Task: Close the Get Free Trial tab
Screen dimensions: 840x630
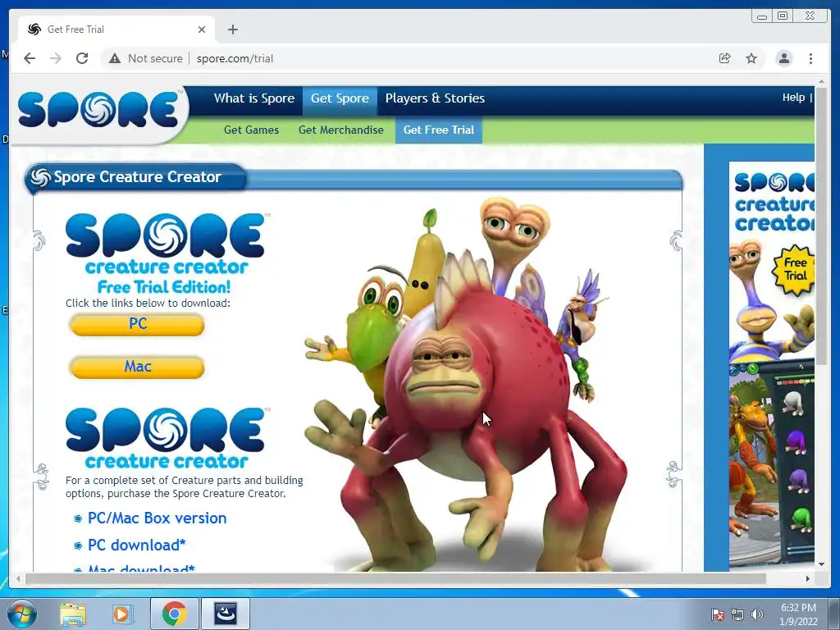Action: click(x=202, y=30)
